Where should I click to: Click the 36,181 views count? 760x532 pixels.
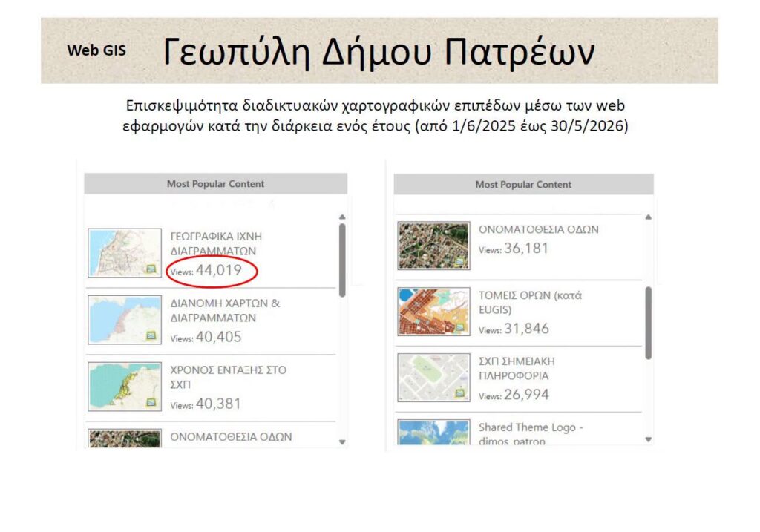[526, 249]
